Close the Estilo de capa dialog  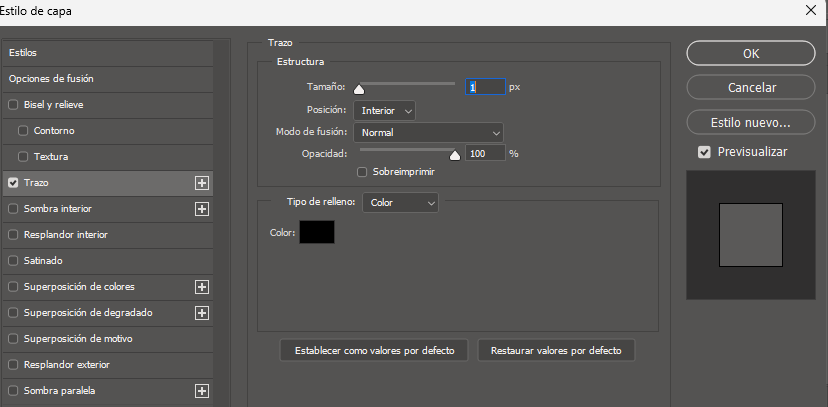(811, 10)
